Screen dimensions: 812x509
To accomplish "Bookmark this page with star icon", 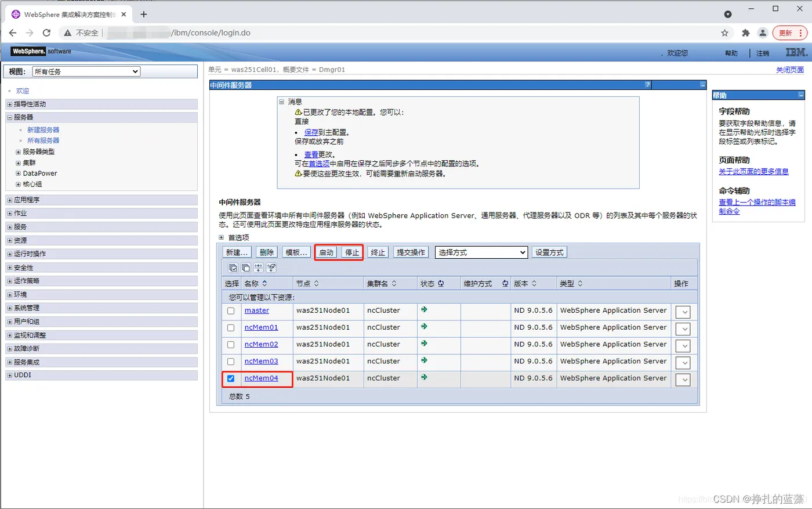I will [724, 33].
